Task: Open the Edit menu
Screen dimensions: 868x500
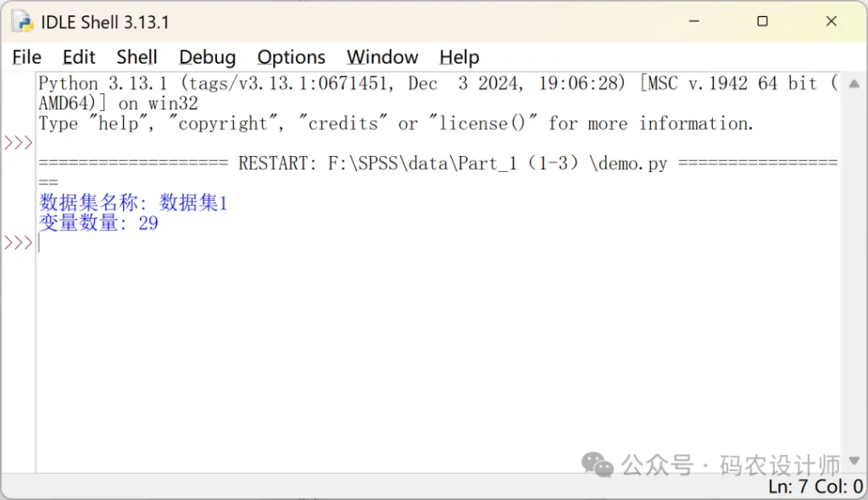Action: click(79, 58)
